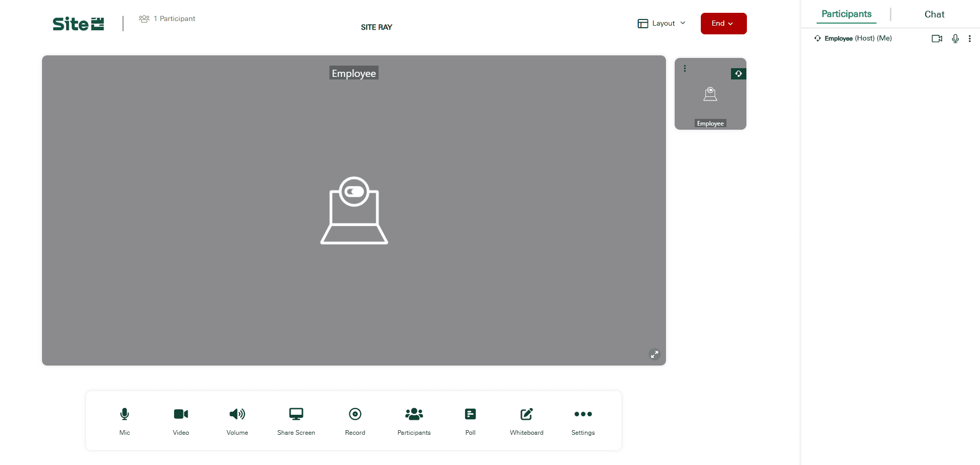Switch to the Chat tab
Image resolution: width=980 pixels, height=465 pixels.
(934, 14)
